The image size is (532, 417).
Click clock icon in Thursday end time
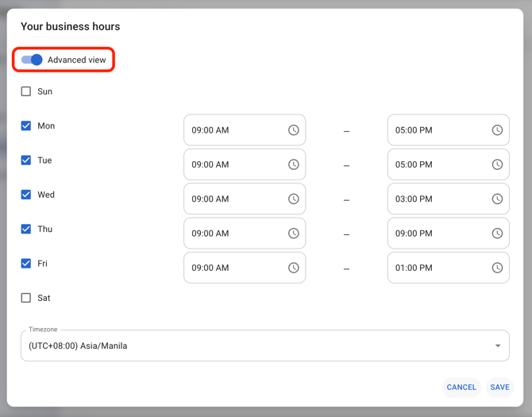point(497,234)
